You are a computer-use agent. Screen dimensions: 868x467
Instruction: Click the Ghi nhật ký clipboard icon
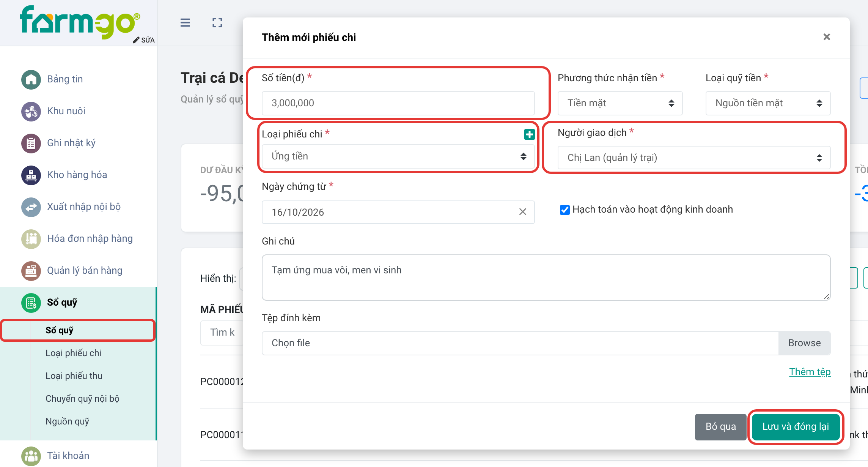(31, 143)
